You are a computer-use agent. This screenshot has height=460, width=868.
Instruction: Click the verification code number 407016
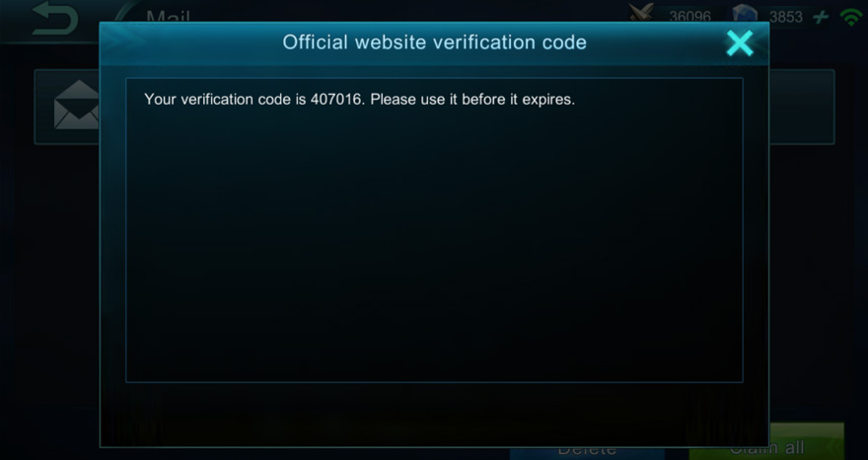pyautogui.click(x=335, y=99)
